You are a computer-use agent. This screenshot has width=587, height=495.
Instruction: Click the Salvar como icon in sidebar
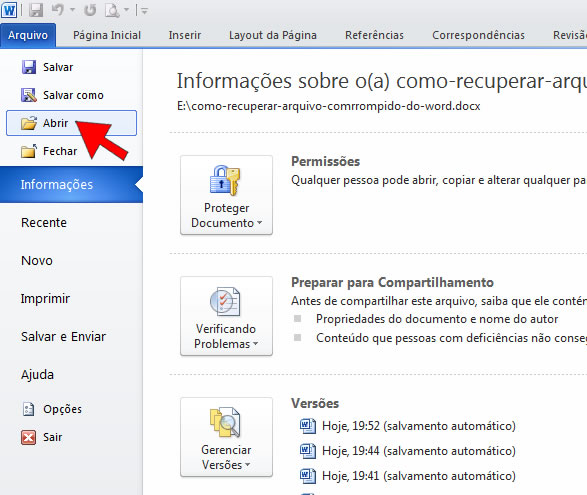pyautogui.click(x=29, y=95)
